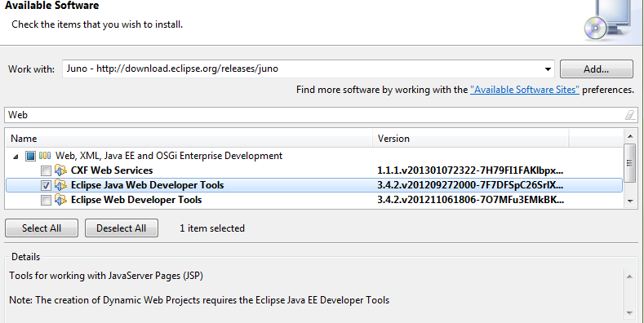Click the Version column header
Screen dimensions: 644x323
(x=471, y=139)
